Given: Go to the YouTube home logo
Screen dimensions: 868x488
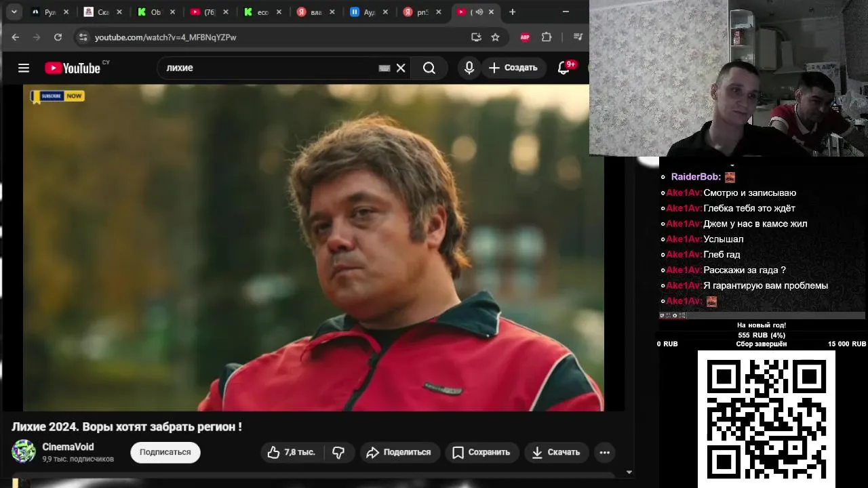Looking at the screenshot, I should (x=73, y=68).
